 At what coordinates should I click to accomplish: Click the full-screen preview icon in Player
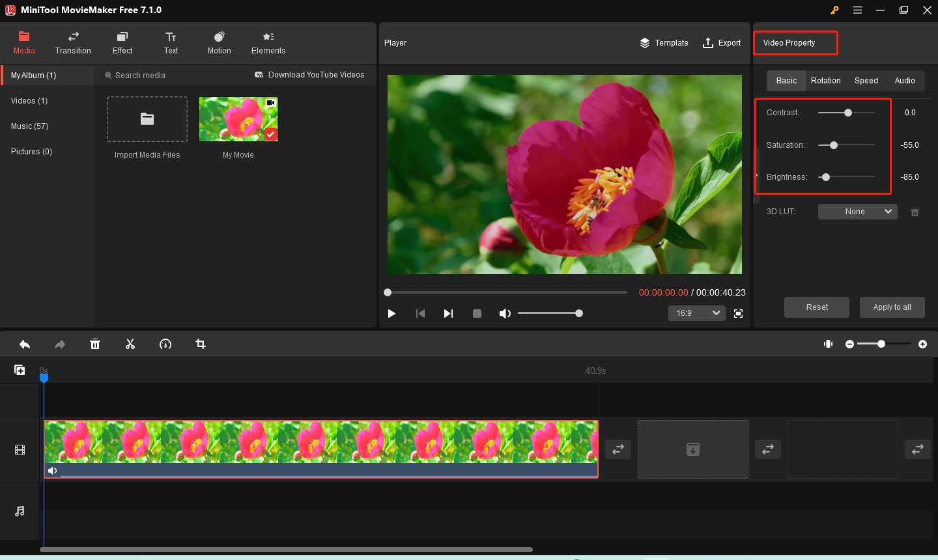pyautogui.click(x=738, y=313)
